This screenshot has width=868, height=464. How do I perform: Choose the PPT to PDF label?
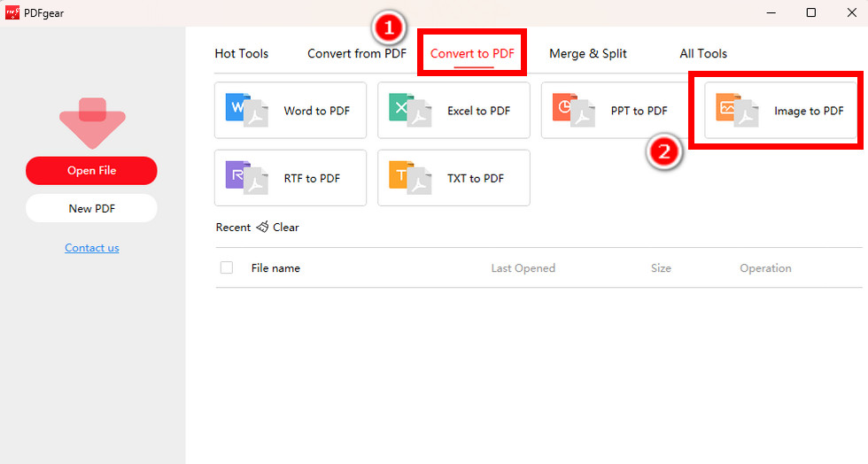click(639, 111)
